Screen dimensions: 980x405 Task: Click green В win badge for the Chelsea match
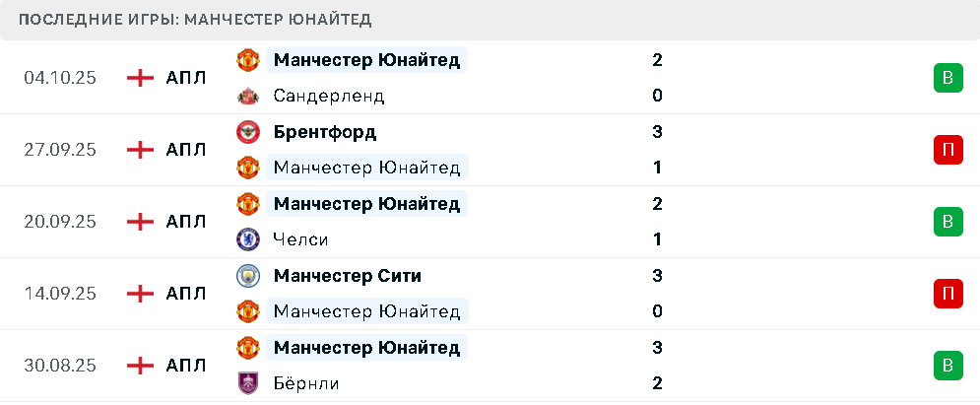(947, 222)
